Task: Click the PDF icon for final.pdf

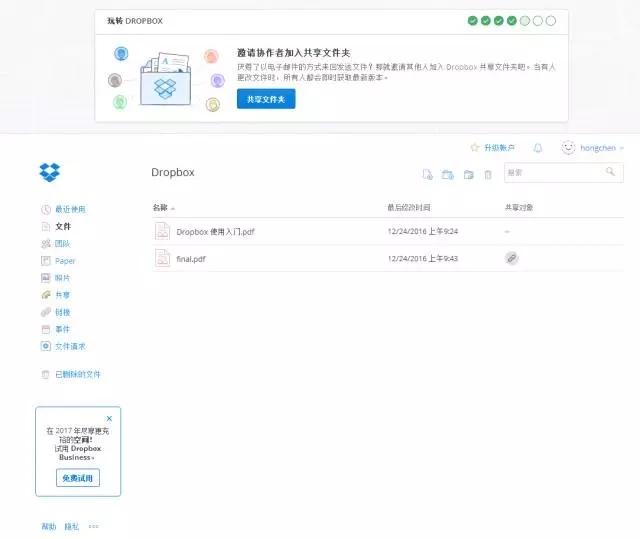Action: [x=162, y=258]
